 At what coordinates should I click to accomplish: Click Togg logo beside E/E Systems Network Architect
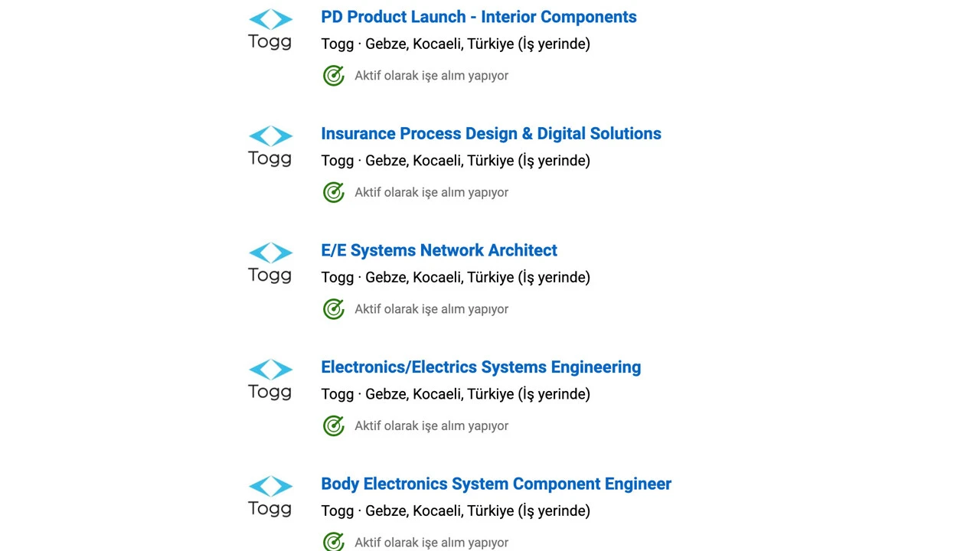(270, 263)
